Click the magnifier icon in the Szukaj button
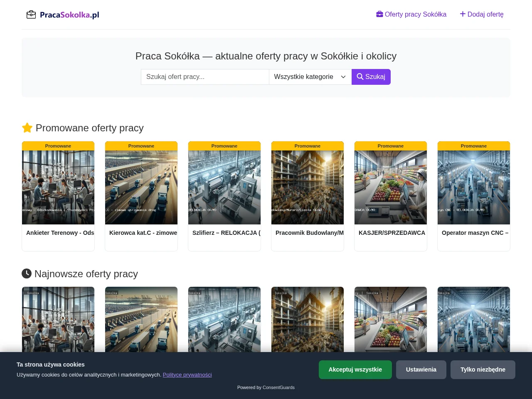The height and width of the screenshot is (399, 532). pos(360,76)
